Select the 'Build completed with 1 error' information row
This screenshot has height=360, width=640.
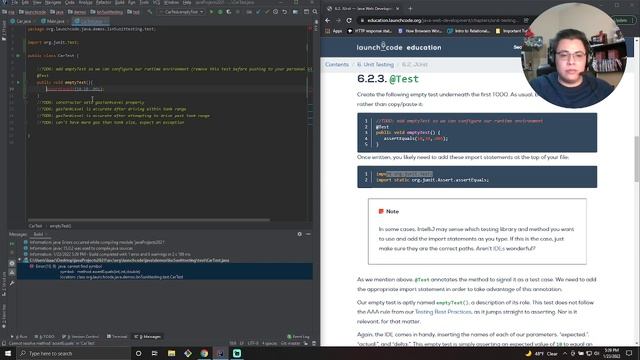click(x=110, y=254)
